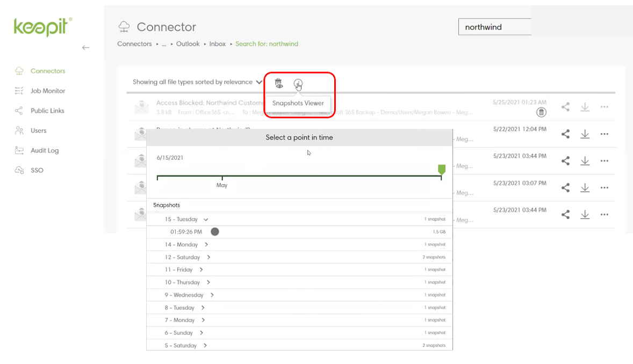This screenshot has height=364, width=633.
Task: Download the 5/23/2021 03:07 PM email
Action: (585, 187)
